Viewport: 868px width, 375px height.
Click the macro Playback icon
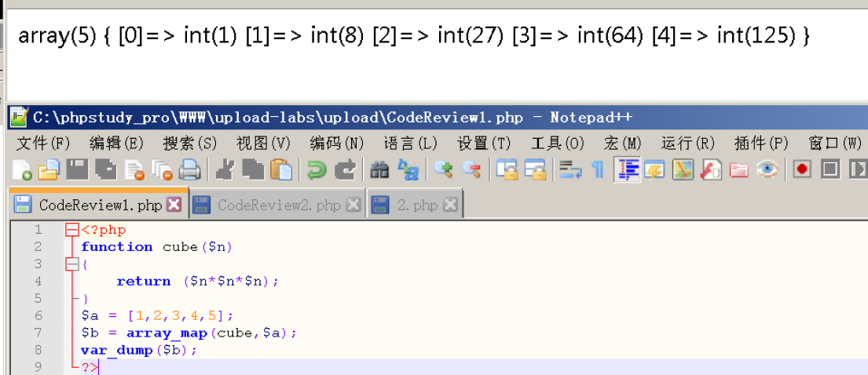859,169
